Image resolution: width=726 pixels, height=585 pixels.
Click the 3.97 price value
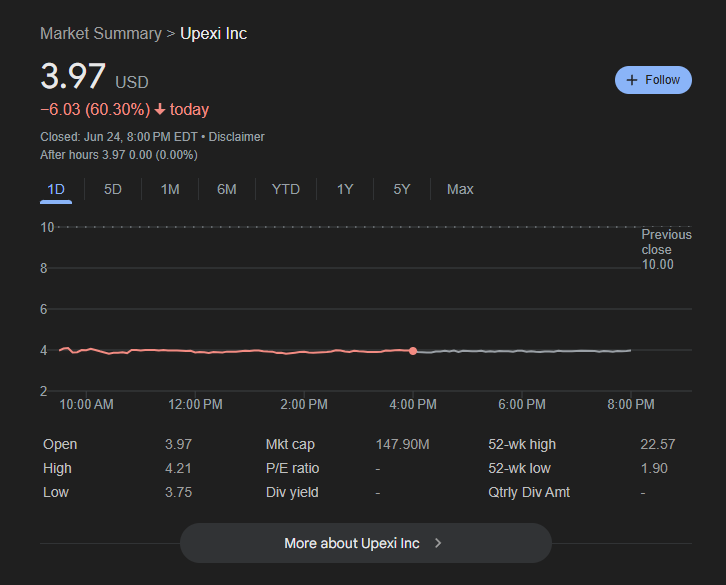[73, 76]
